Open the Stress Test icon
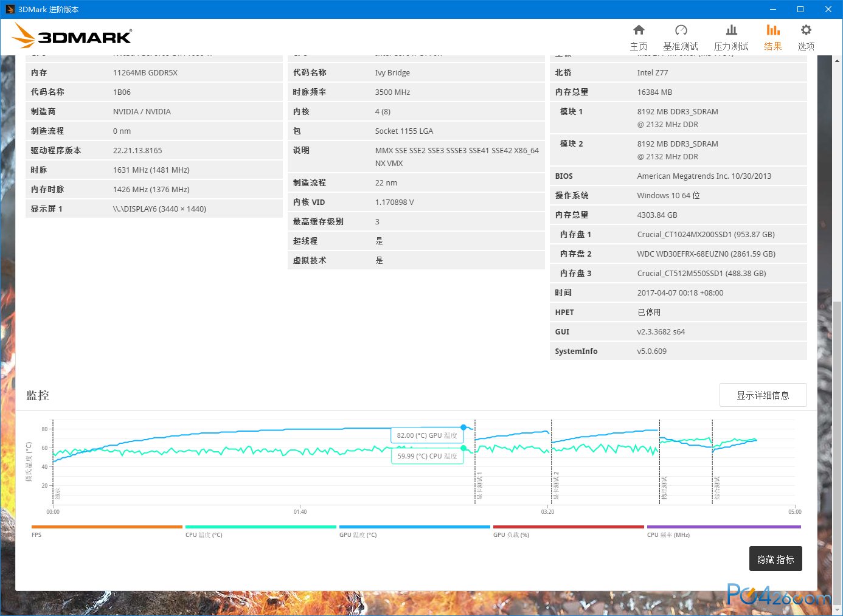Viewport: 843px width, 616px height. 732,30
